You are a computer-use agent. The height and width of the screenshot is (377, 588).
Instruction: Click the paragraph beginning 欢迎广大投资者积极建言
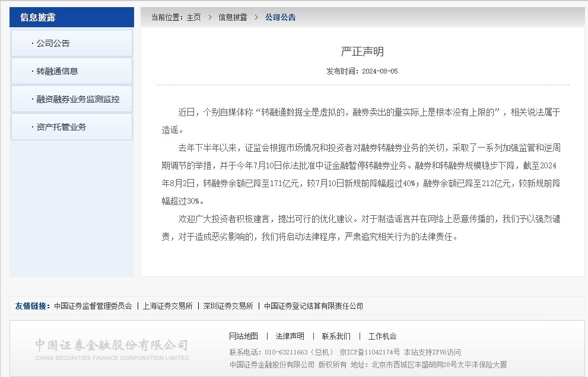click(361, 228)
